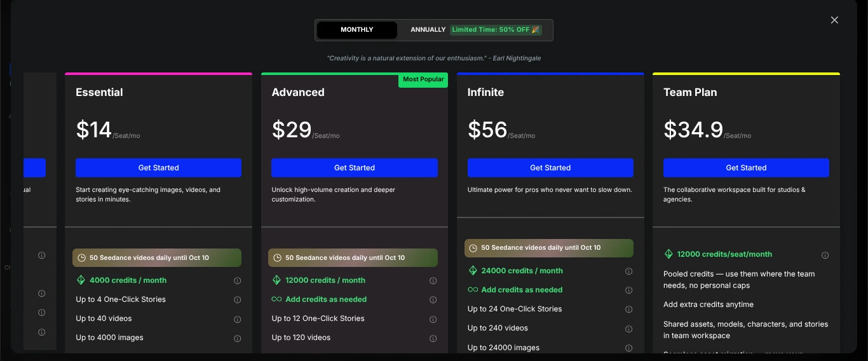Viewport: 868px width, 361px height.
Task: Close the pricing plans dialog
Action: [834, 20]
